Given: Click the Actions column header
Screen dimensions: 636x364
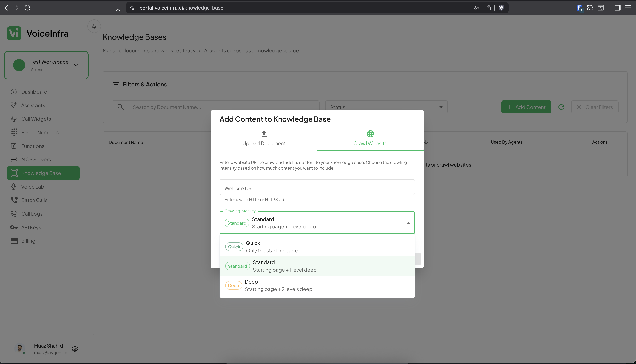Looking at the screenshot, I should tap(600, 142).
